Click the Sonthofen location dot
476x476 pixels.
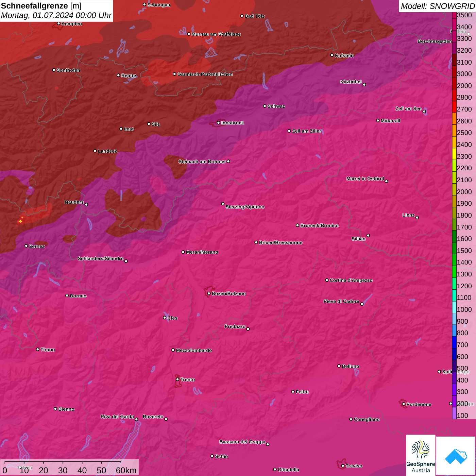click(54, 70)
